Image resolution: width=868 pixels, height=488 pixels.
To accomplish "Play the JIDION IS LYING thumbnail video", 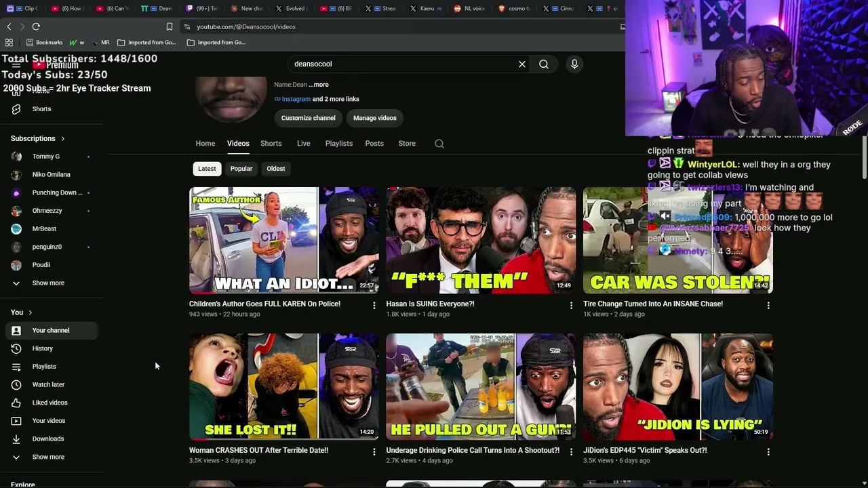I will [x=678, y=386].
